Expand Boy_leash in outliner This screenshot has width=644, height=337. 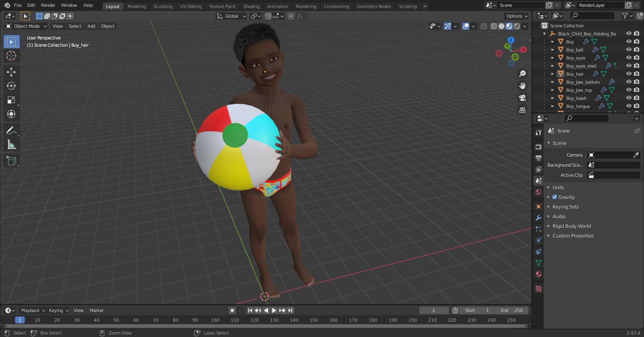(x=553, y=98)
